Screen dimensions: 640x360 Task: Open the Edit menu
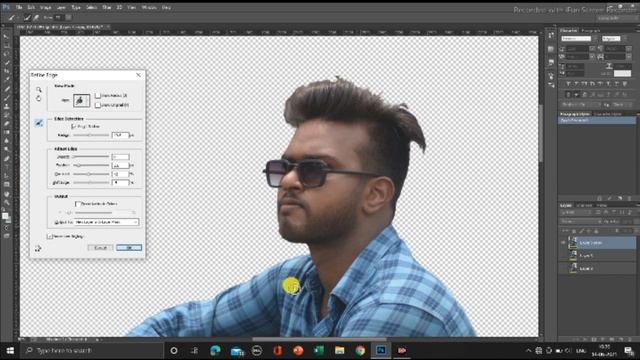tap(31, 7)
